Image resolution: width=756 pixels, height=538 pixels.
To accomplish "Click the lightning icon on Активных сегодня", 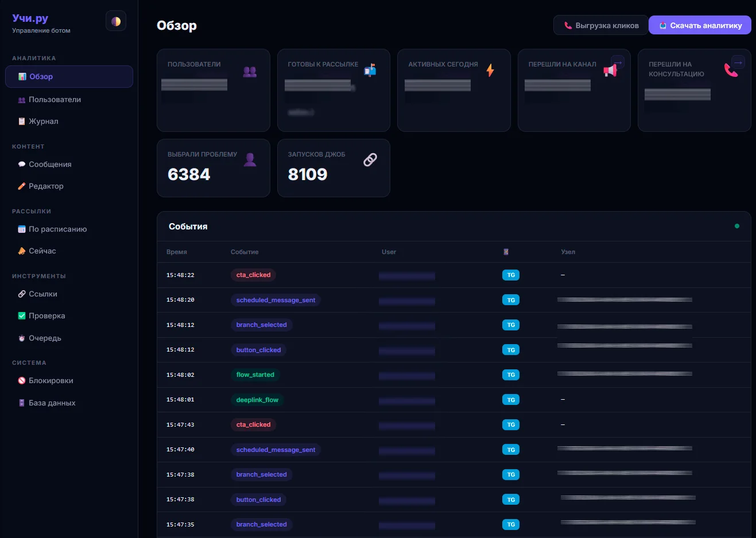I will (490, 70).
